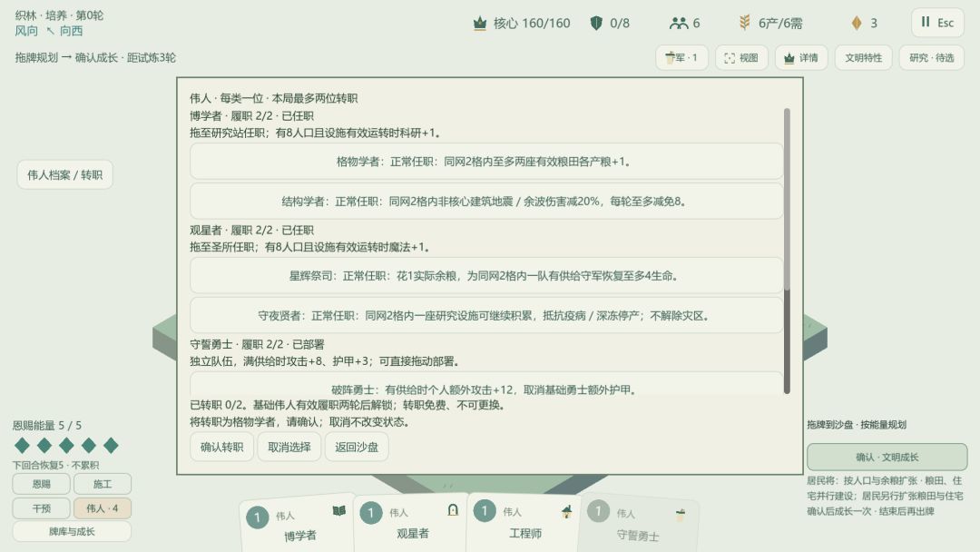Click the icon on the 守誓勇士 card

(681, 515)
